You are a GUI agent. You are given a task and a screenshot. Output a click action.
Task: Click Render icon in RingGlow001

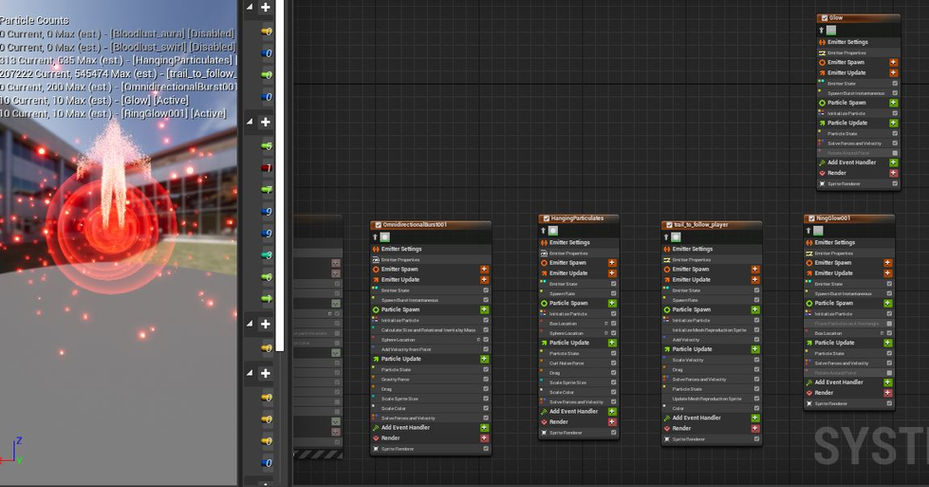click(809, 393)
